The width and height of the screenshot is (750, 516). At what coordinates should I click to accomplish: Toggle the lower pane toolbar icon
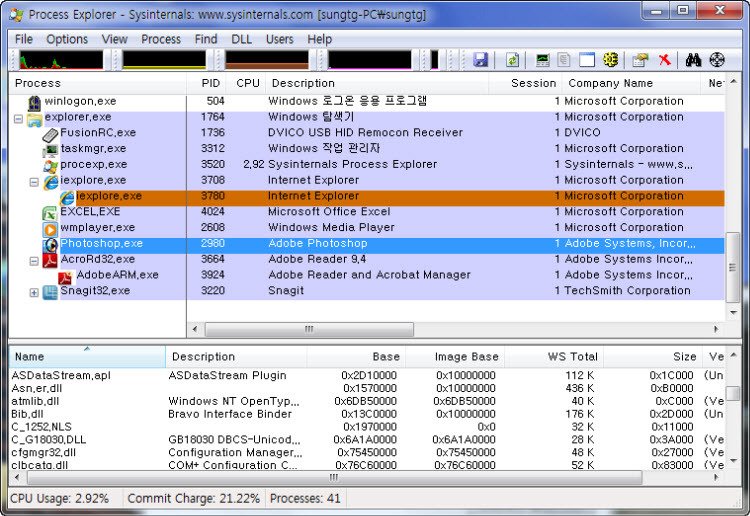(x=587, y=60)
